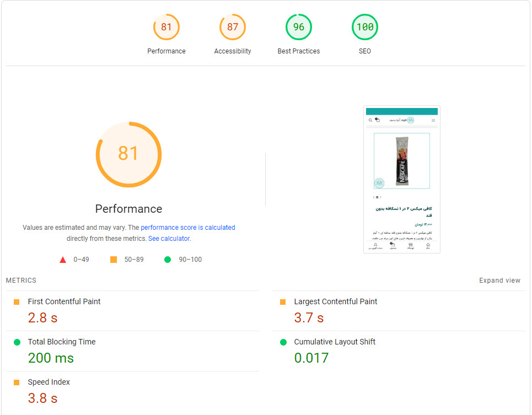
Task: Click the green circle beside Total Blocking Time
Action: [17, 342]
